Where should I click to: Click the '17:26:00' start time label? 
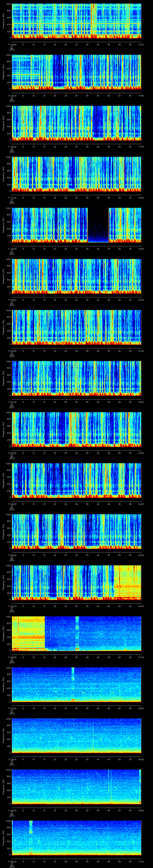tap(12, 657)
